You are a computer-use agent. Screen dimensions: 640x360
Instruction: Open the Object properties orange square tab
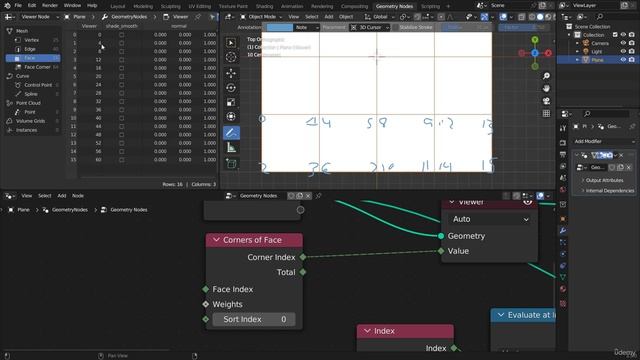point(563,219)
